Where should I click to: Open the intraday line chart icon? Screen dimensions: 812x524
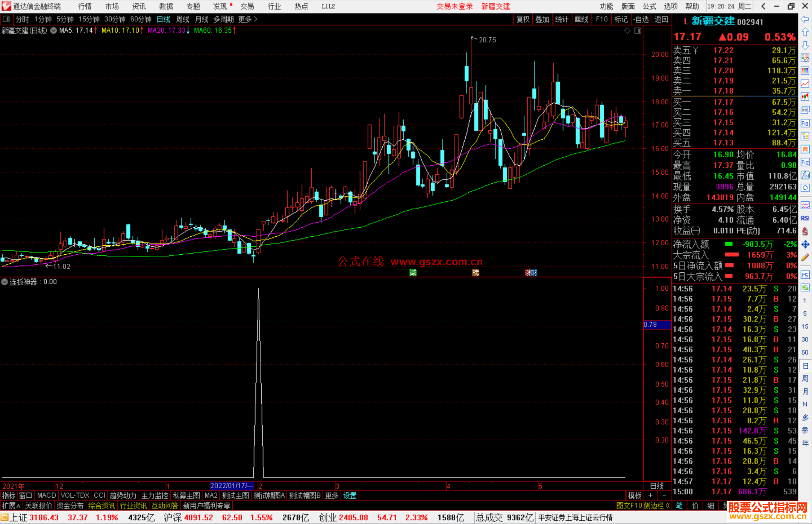coord(805,84)
